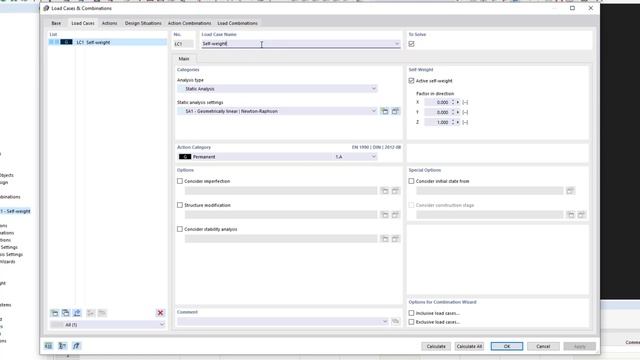Enable Consider imperfection

click(180, 181)
